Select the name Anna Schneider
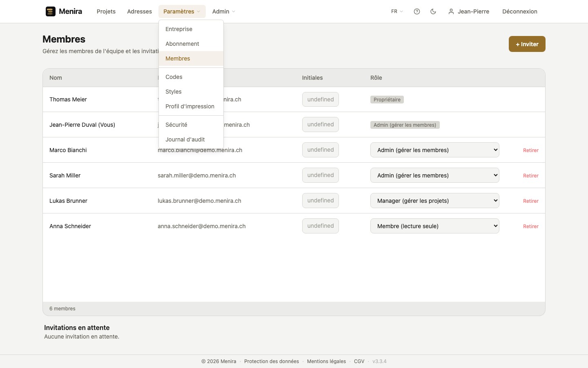 pos(70,226)
